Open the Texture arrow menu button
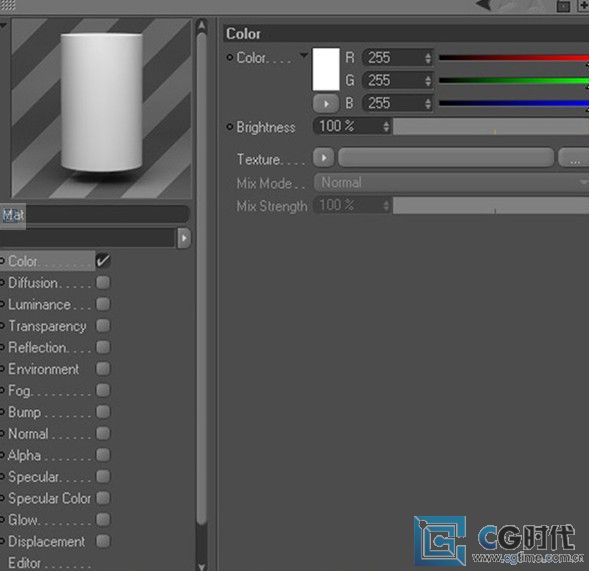589x571 pixels. (323, 158)
